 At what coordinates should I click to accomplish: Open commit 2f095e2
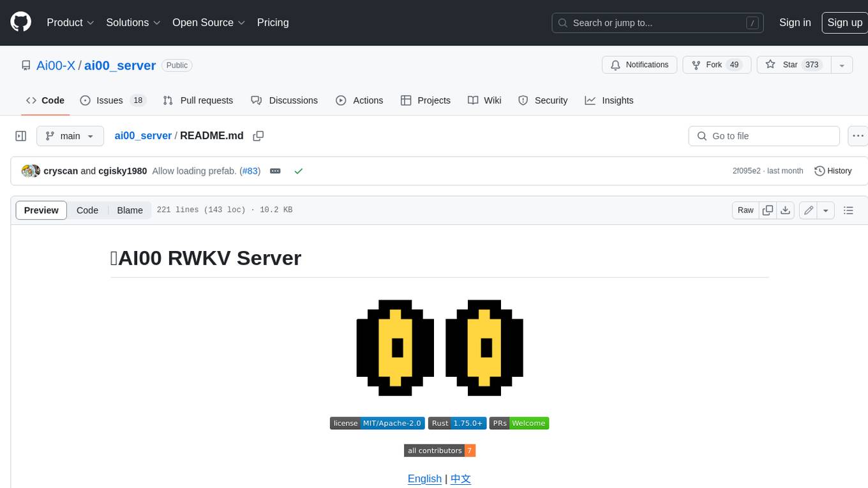746,171
